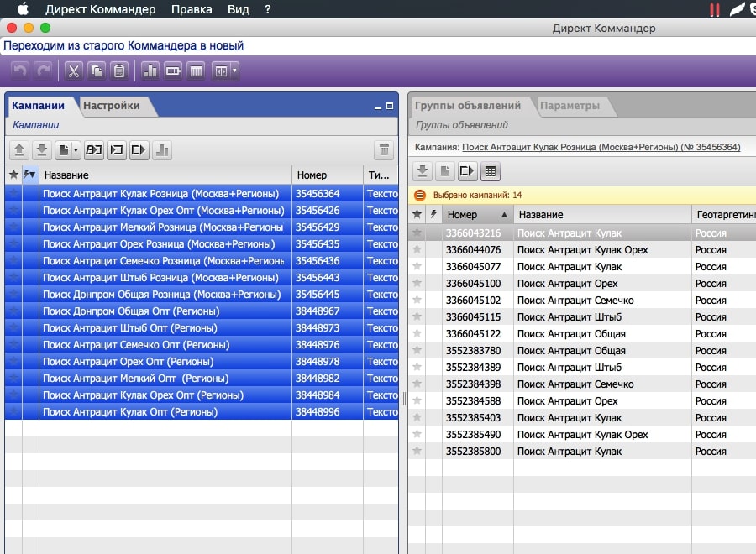Click the paste clipboard icon in toolbar
Image resolution: width=756 pixels, height=554 pixels.
[x=119, y=71]
